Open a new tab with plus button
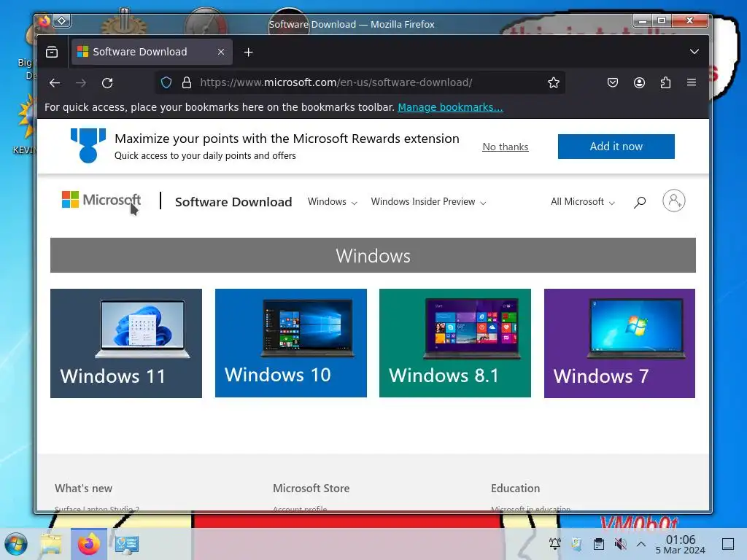 (x=248, y=52)
